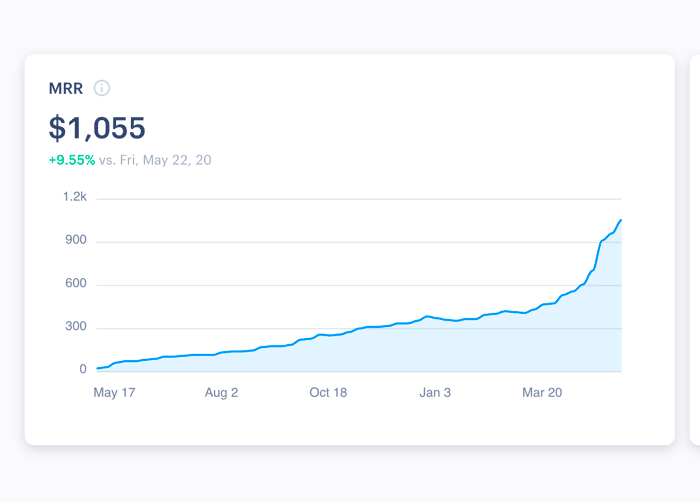Screen dimensions: 700x503
Task: Click the 1.2k y-axis label
Action: (75, 197)
